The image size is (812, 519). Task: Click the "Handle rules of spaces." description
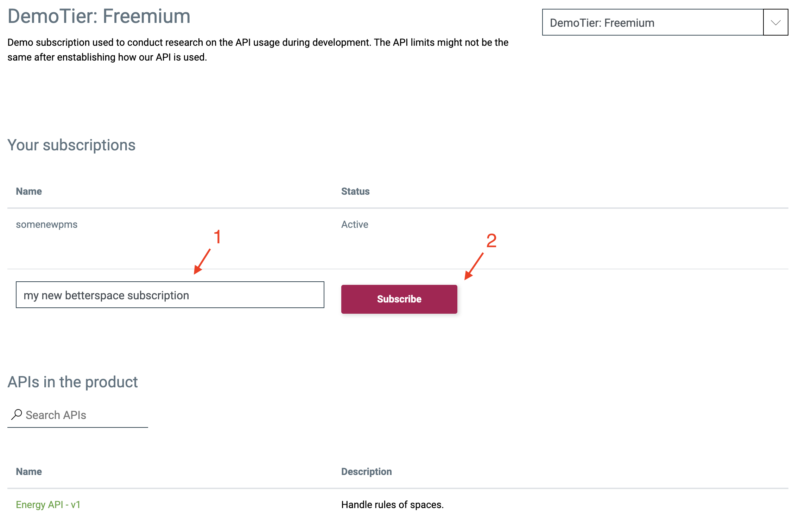point(392,505)
